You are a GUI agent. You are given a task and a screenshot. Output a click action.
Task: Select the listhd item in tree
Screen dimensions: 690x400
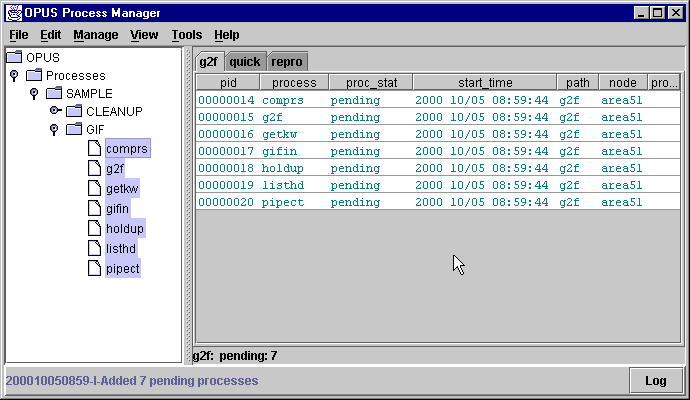(x=123, y=248)
